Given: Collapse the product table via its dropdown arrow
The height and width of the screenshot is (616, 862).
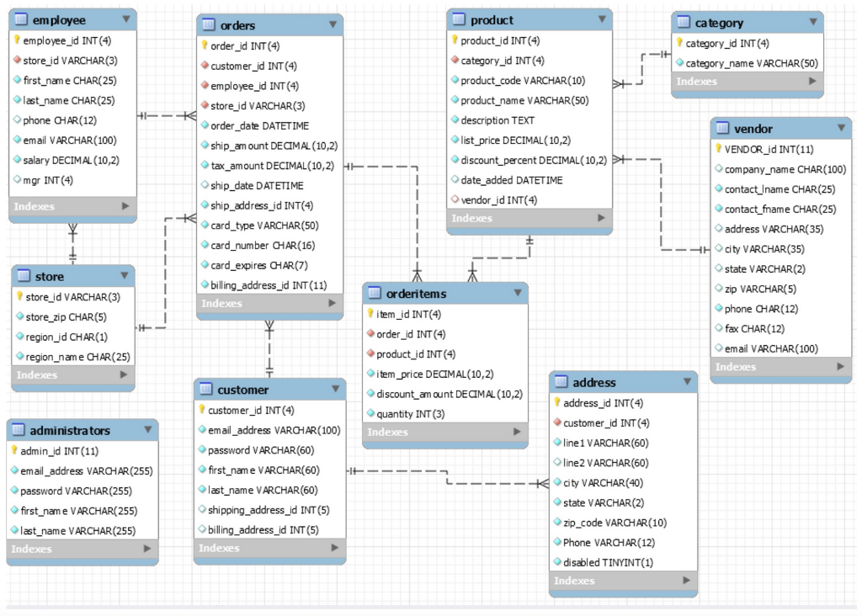Looking at the screenshot, I should tap(601, 19).
